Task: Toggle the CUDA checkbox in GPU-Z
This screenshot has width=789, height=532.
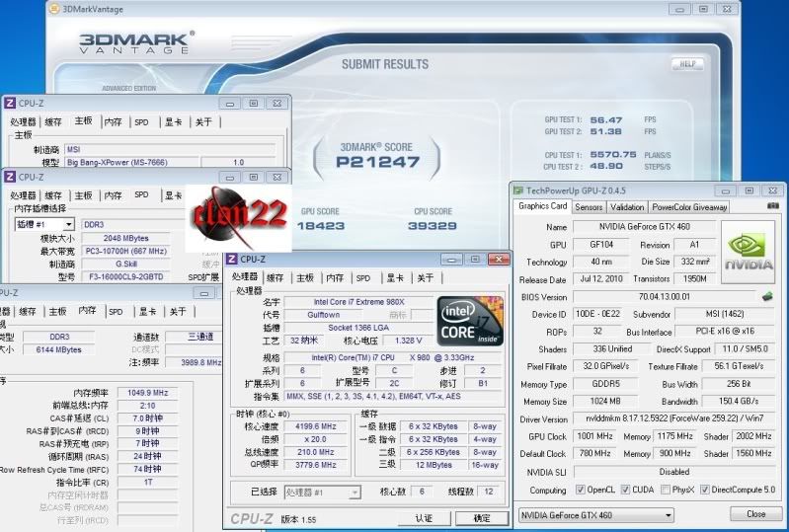Action: [x=625, y=490]
